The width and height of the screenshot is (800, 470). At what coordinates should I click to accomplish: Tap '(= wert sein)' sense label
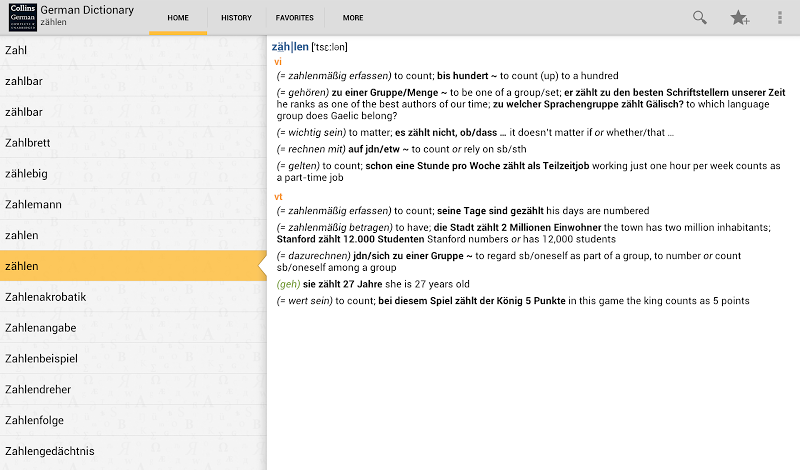[x=305, y=301]
